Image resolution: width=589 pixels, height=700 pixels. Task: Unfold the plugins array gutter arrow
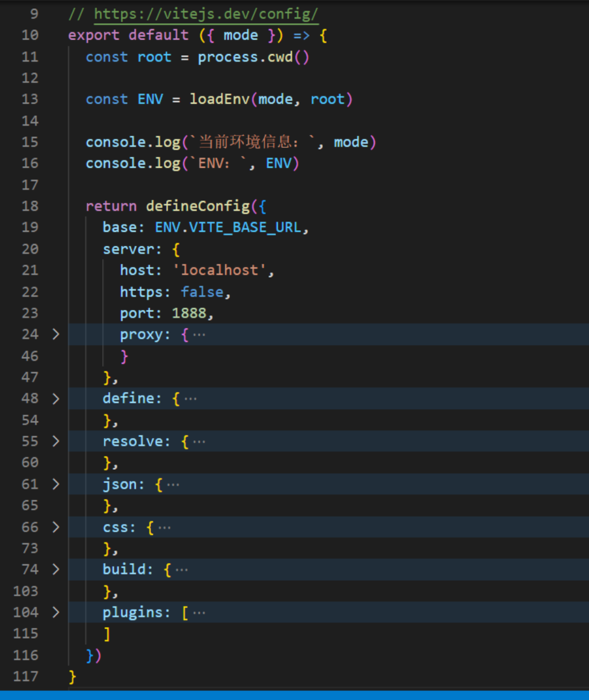[x=56, y=612]
